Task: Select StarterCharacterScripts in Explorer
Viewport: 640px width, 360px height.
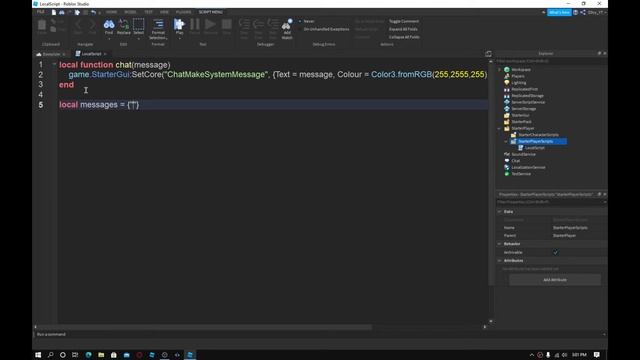Action: coord(538,135)
